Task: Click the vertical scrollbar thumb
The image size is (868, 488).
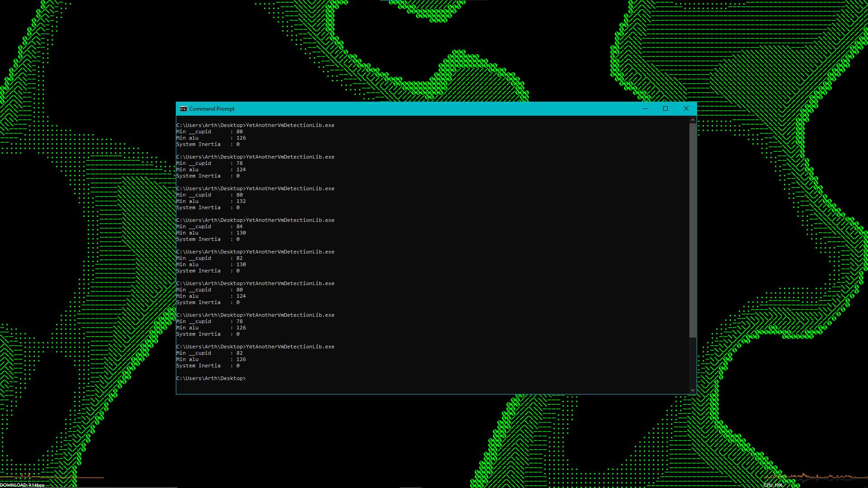Action: coord(693,230)
